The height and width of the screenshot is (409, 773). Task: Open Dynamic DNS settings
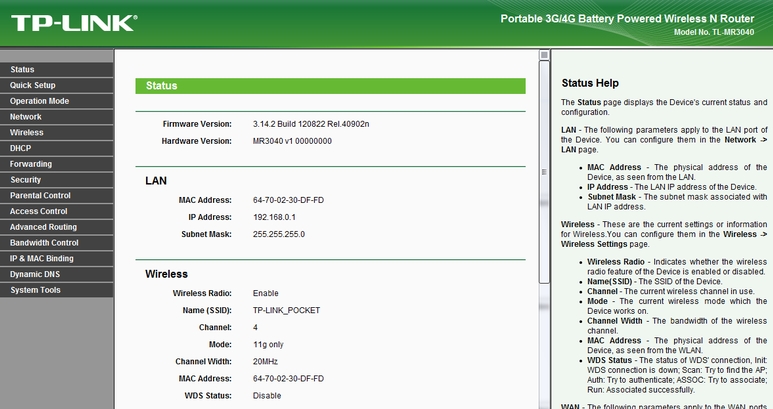[x=56, y=274]
